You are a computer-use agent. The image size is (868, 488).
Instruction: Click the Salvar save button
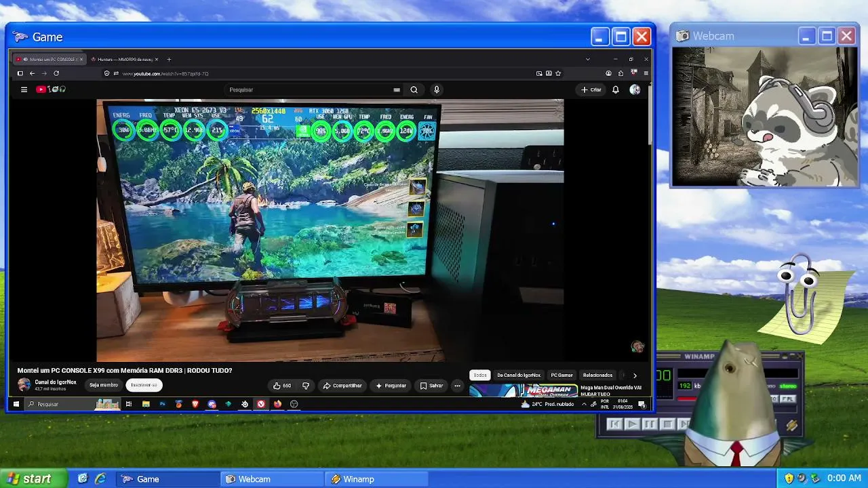(432, 386)
